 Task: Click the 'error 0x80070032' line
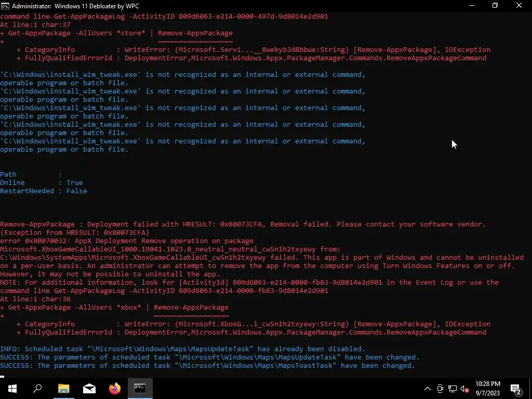[127, 241]
